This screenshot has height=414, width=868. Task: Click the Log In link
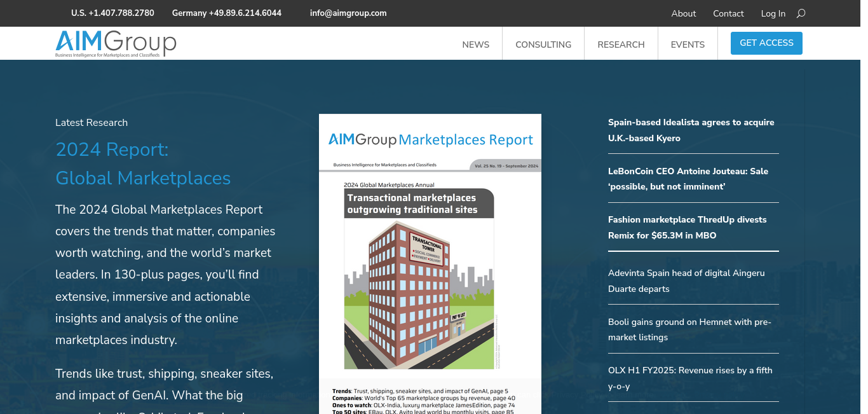[773, 13]
